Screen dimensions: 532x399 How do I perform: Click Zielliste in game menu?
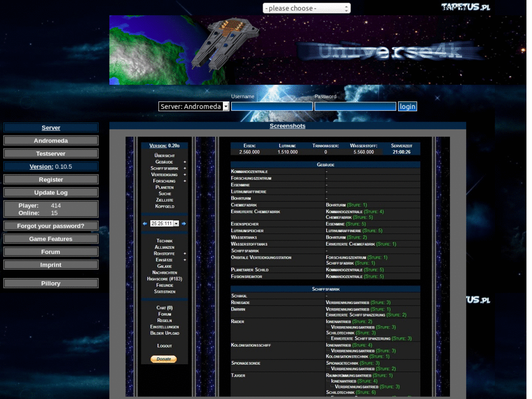point(165,200)
